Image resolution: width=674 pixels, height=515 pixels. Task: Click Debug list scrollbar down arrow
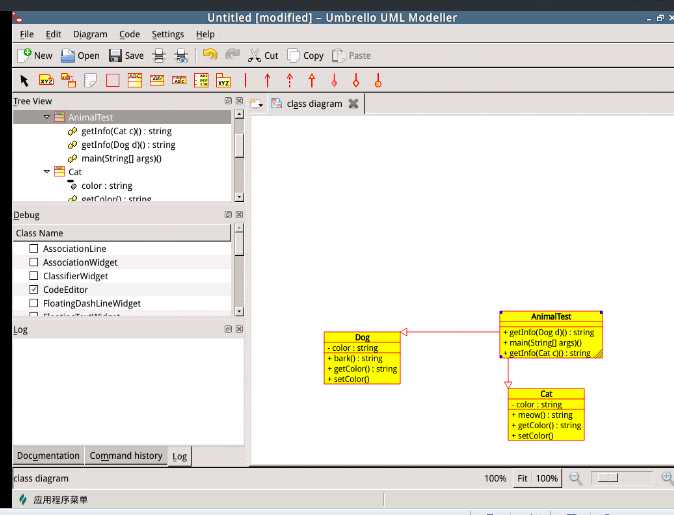[x=239, y=311]
